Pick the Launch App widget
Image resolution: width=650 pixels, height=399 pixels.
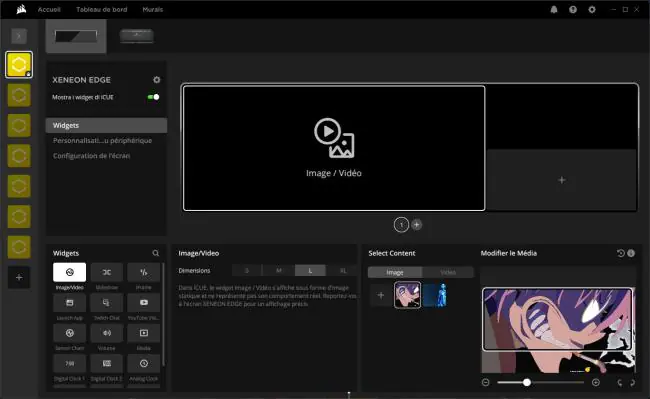[70, 303]
